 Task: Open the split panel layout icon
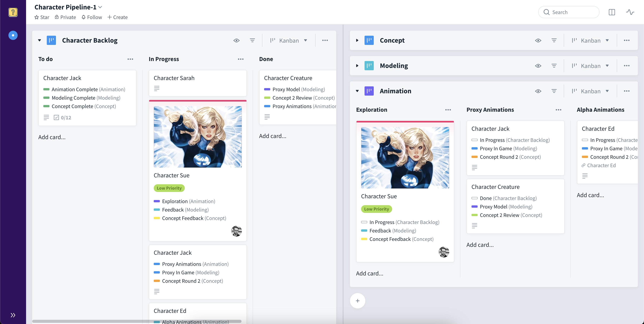pos(611,12)
